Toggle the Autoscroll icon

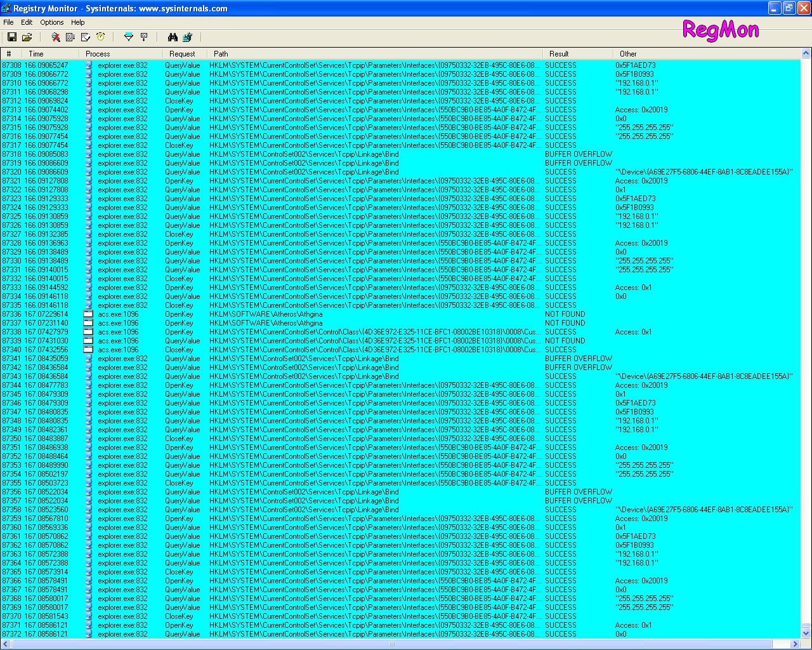pos(70,37)
